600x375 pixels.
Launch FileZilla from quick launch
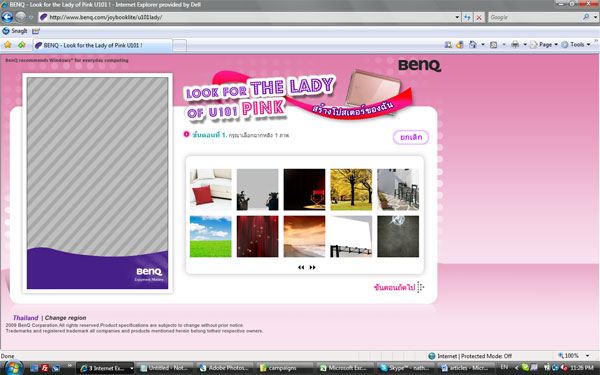tap(45, 368)
